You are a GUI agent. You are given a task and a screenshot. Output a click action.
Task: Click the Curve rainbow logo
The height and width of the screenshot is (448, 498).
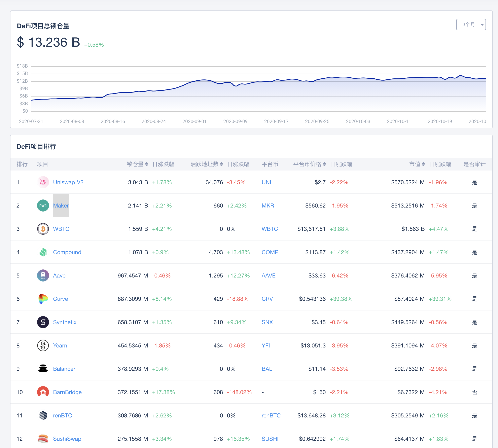click(x=43, y=299)
